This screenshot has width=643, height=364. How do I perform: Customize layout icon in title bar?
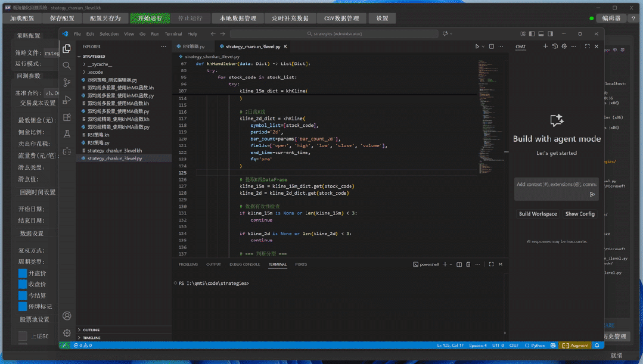[523, 33]
